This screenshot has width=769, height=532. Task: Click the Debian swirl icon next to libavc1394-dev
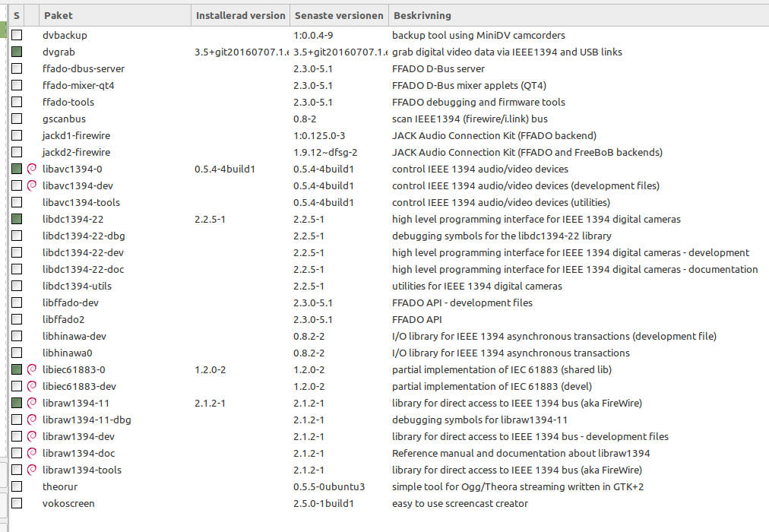coord(32,185)
